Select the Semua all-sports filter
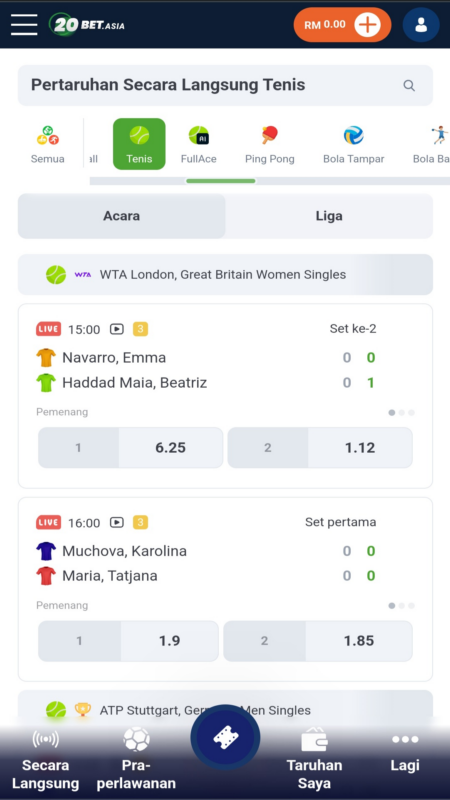The image size is (450, 800). click(47, 145)
